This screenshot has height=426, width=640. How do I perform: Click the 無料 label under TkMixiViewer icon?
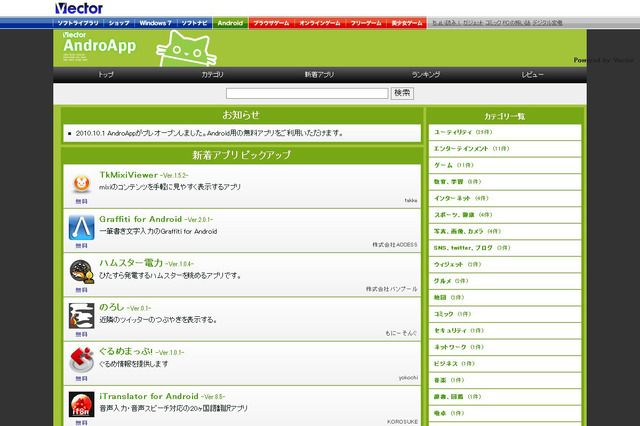[x=81, y=202]
